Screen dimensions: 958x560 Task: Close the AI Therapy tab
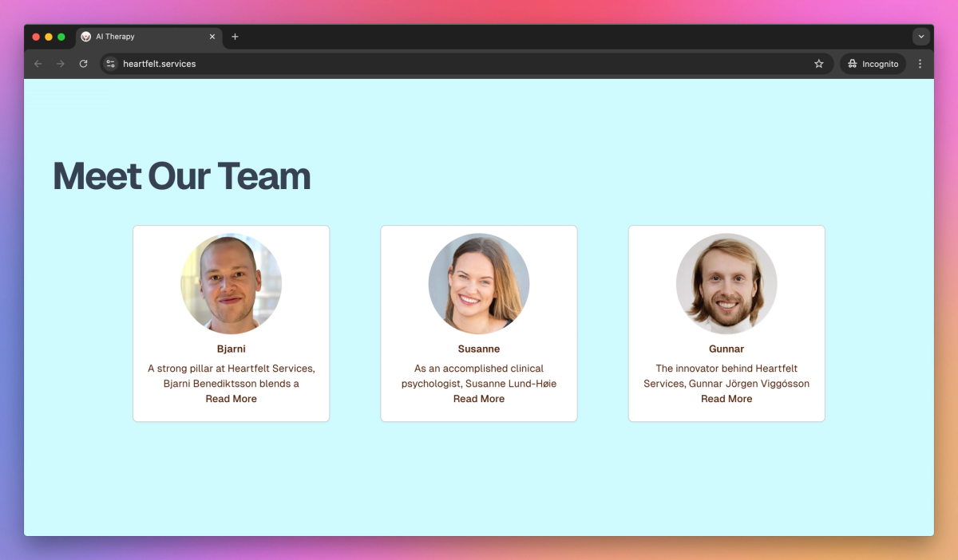pos(212,37)
